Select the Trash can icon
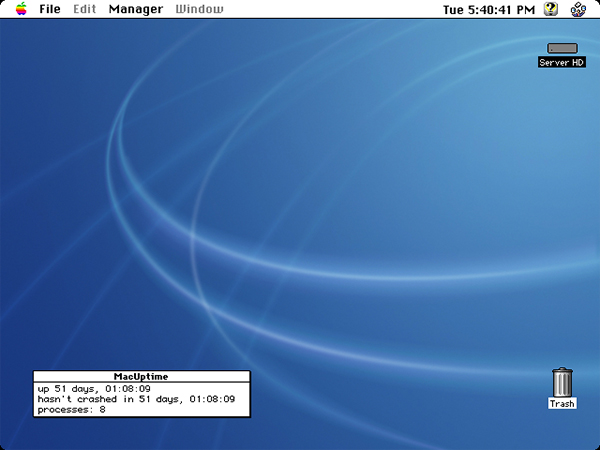Screen dimensions: 600x450 562,382
